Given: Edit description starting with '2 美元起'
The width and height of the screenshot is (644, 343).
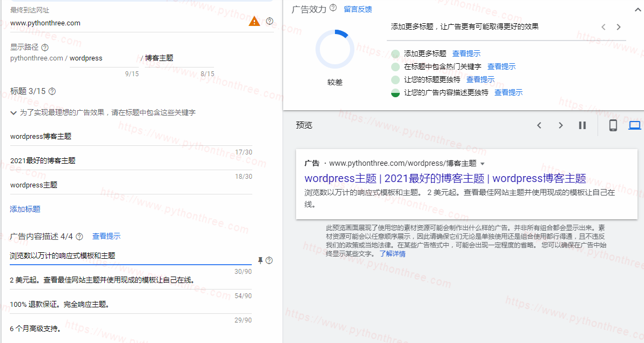Looking at the screenshot, I should tap(131, 280).
